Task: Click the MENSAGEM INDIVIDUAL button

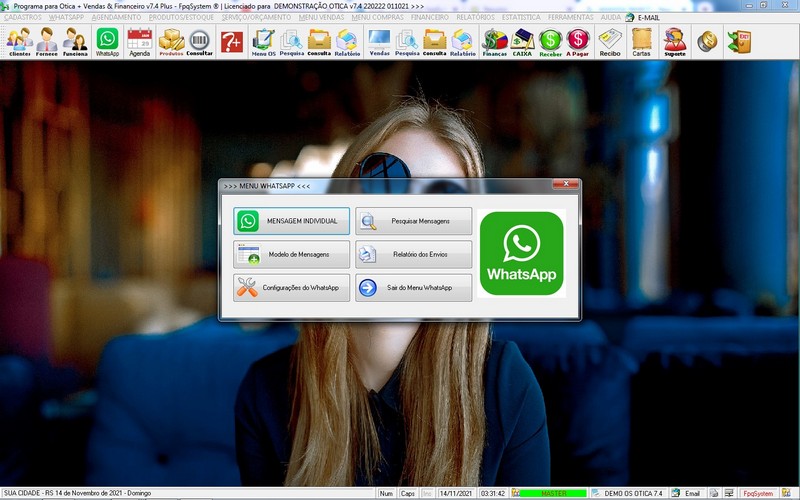Action: coord(291,221)
